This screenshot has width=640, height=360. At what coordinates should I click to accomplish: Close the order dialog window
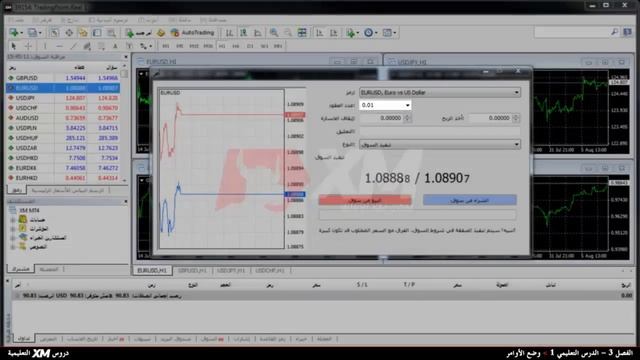[518, 71]
